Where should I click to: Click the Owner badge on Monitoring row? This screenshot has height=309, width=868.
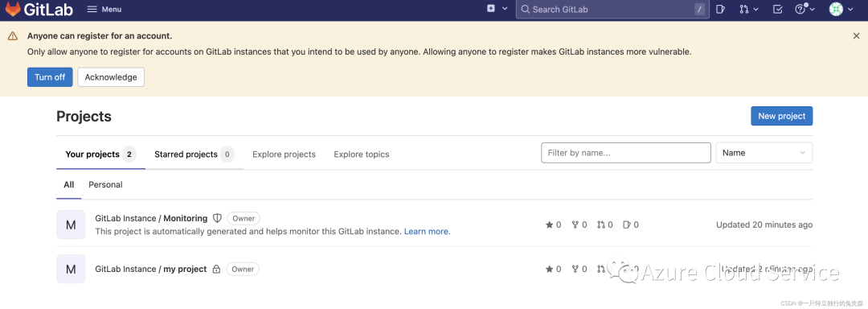[x=244, y=218]
